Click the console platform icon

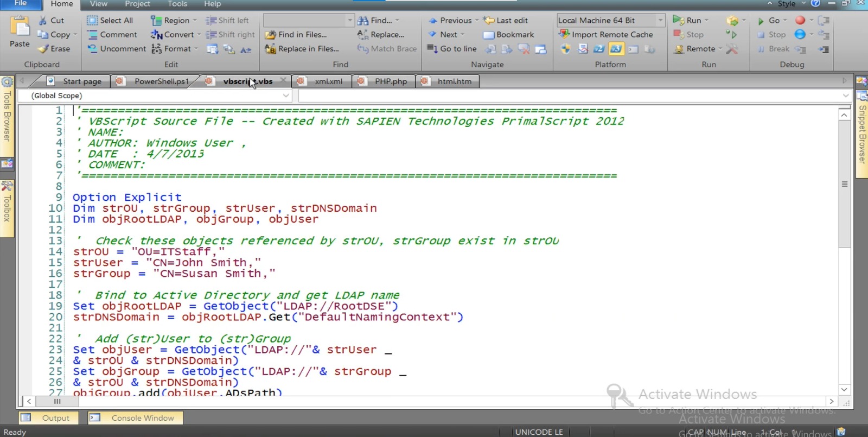tap(633, 49)
